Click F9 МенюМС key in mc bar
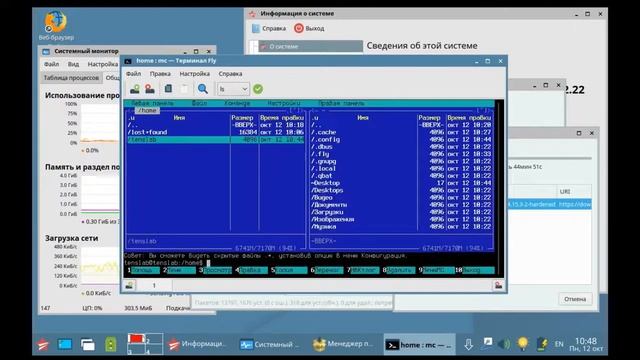Image resolution: width=640 pixels, height=360 pixels. coord(436,270)
